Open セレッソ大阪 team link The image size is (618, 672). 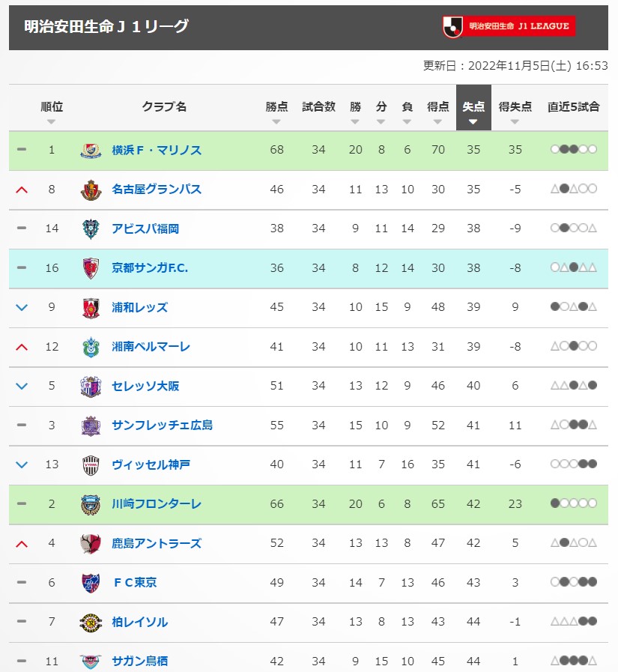click(x=145, y=386)
